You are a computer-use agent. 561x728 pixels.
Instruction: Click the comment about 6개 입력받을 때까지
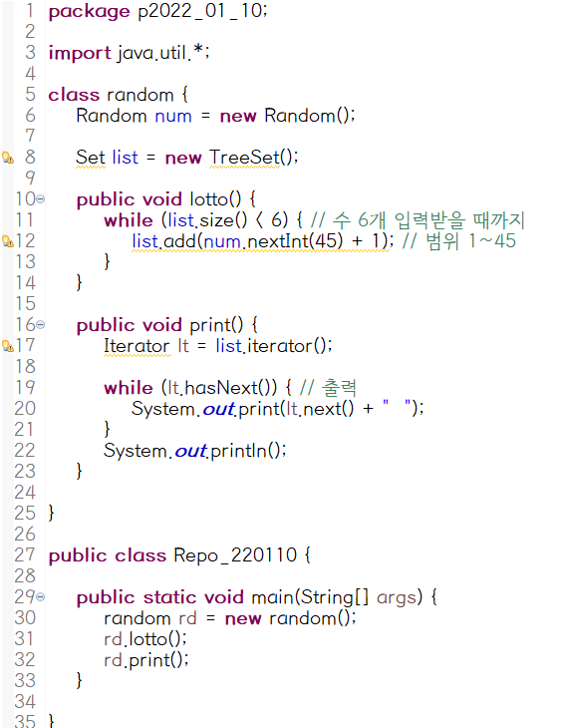pos(418,220)
